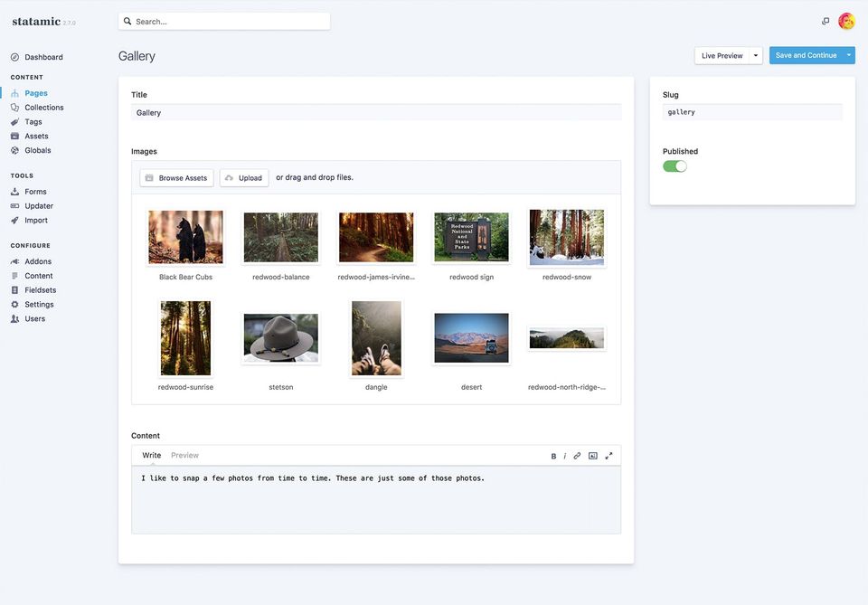Insert link in content editor
This screenshot has height=605, width=868.
tap(577, 456)
